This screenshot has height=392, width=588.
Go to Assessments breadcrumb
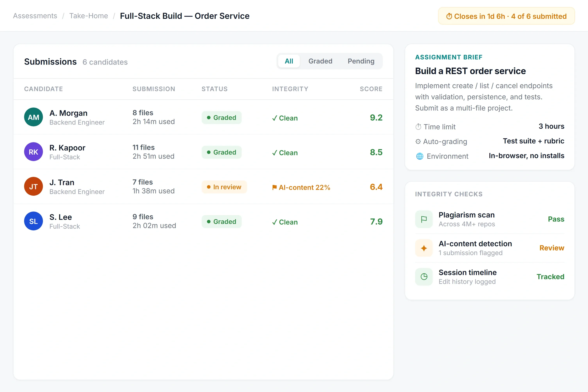(35, 16)
